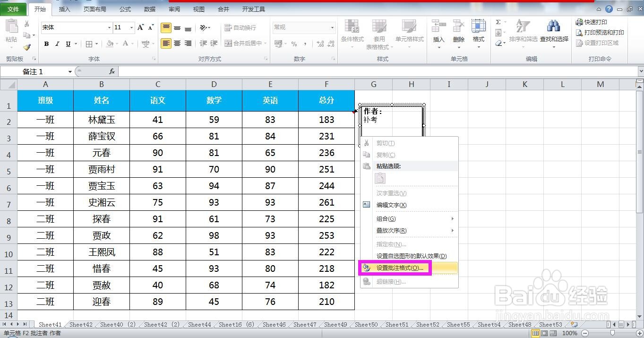Toggle Italic formatting
644x338 pixels.
click(57, 44)
